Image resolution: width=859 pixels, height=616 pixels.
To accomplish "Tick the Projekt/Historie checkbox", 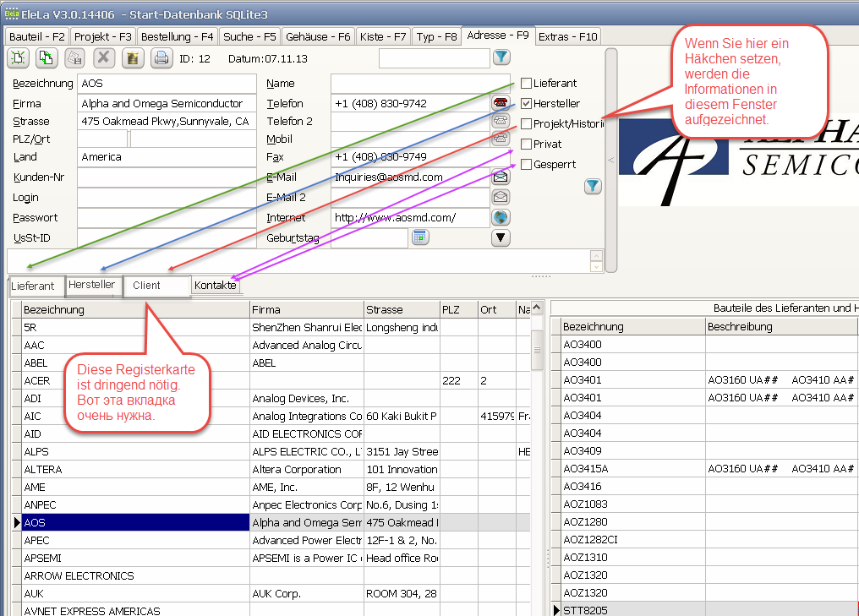I will [x=526, y=123].
